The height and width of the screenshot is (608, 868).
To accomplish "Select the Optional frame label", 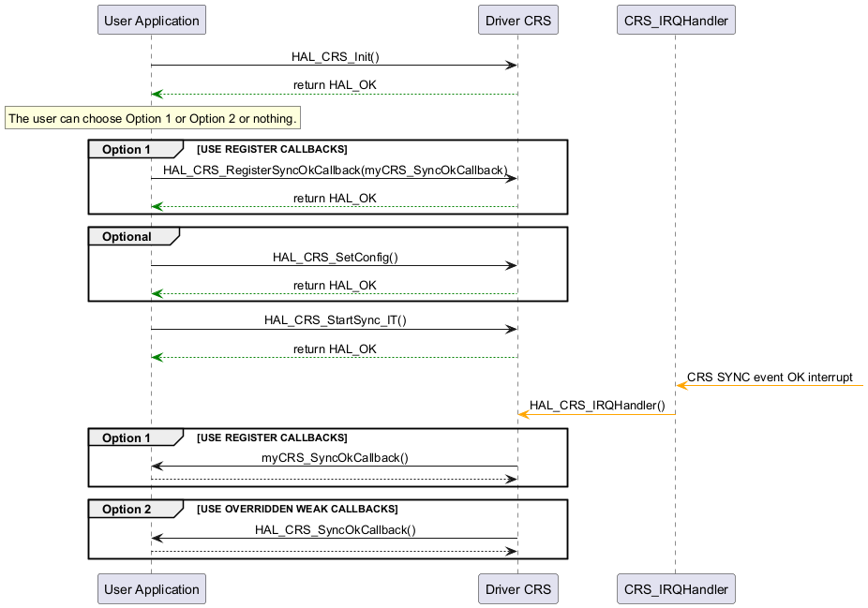I will pos(127,237).
